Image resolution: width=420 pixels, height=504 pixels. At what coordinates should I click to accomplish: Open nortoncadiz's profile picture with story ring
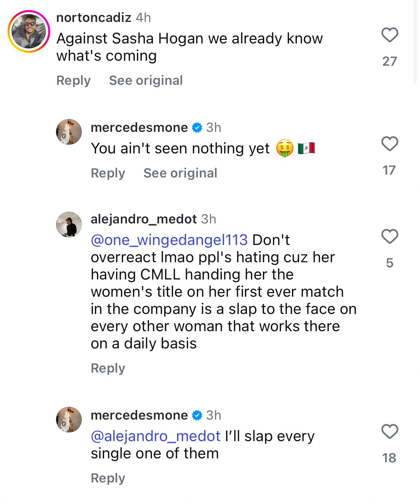pyautogui.click(x=29, y=32)
